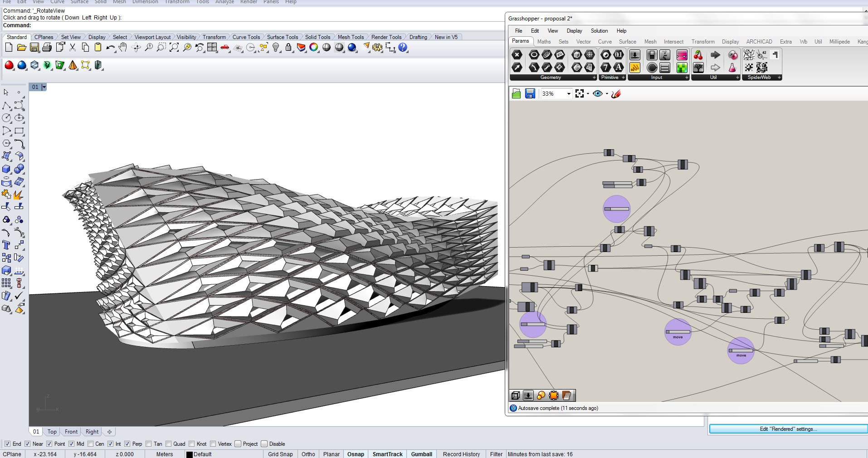
Task: Open the viewport 01 title dropdown arrow
Action: point(44,87)
